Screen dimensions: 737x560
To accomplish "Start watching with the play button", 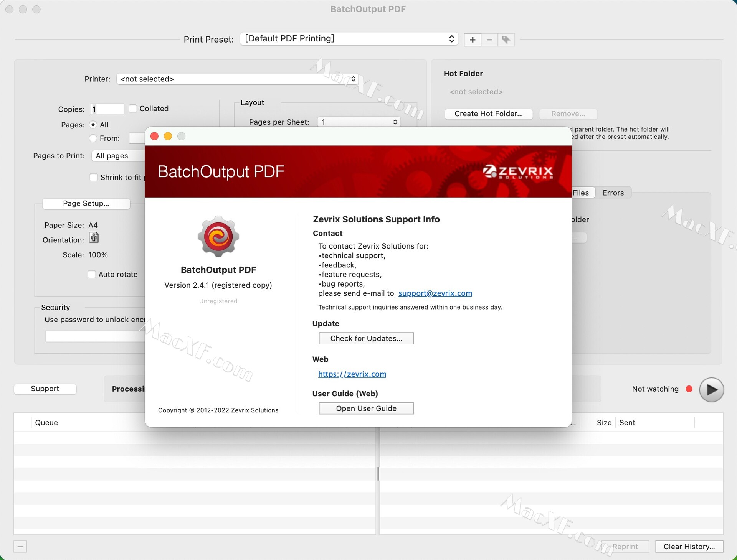I will (x=711, y=389).
